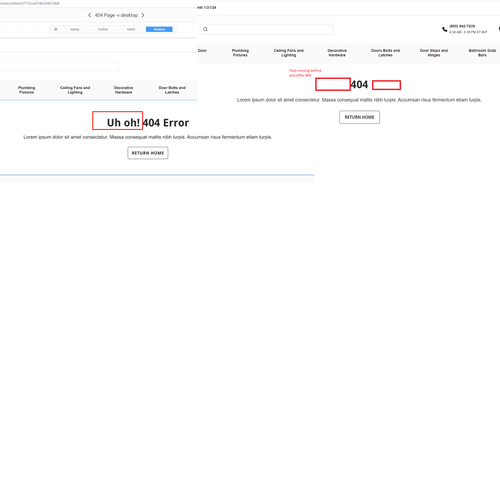
Task: Open Decorative Hardware in the mockup navigation
Action: 124,90
